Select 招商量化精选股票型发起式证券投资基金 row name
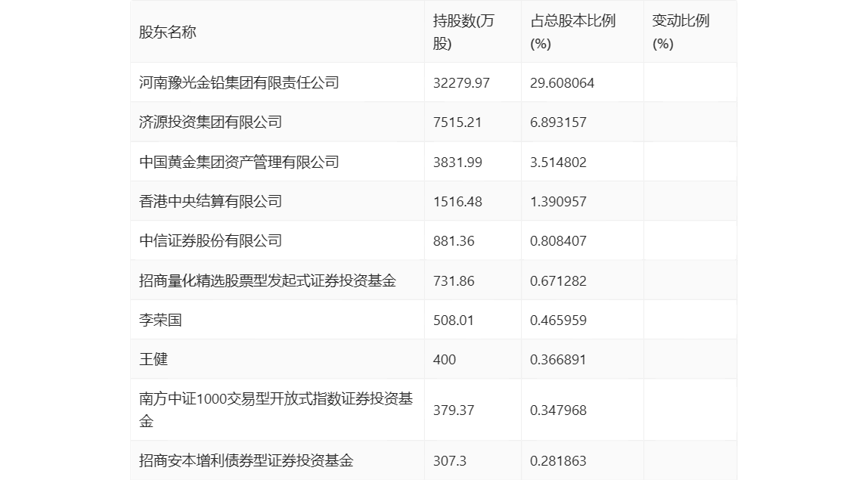868x480 pixels. pos(268,280)
